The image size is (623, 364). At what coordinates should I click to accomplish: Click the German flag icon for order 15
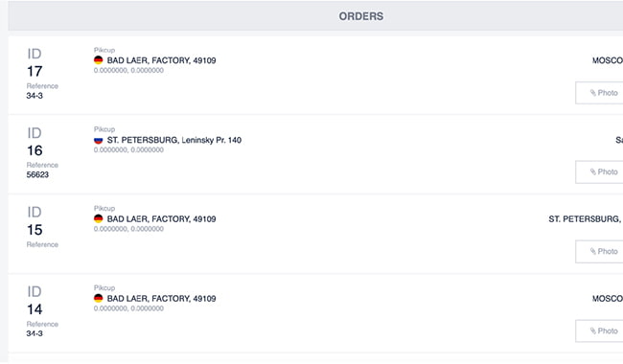(98, 218)
